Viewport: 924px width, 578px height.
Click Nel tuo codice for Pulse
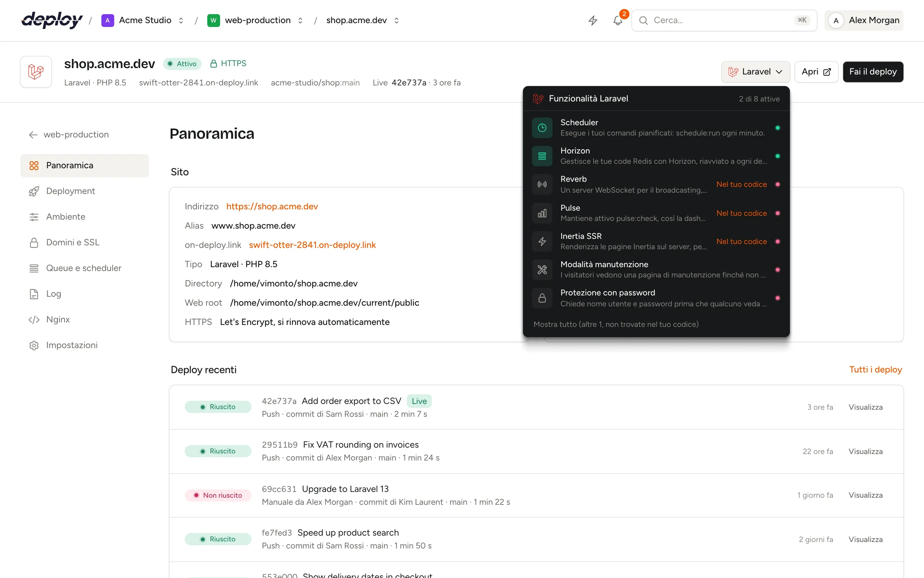coord(741,213)
